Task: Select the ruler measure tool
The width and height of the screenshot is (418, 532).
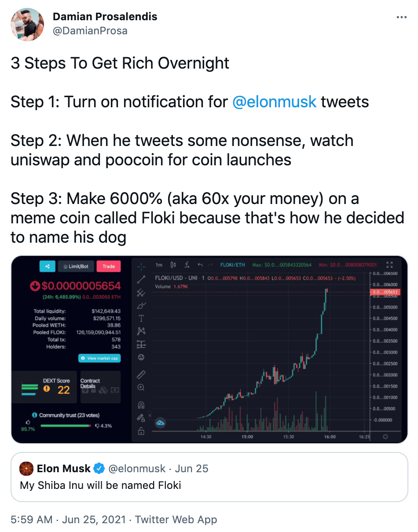Action: pyautogui.click(x=141, y=375)
